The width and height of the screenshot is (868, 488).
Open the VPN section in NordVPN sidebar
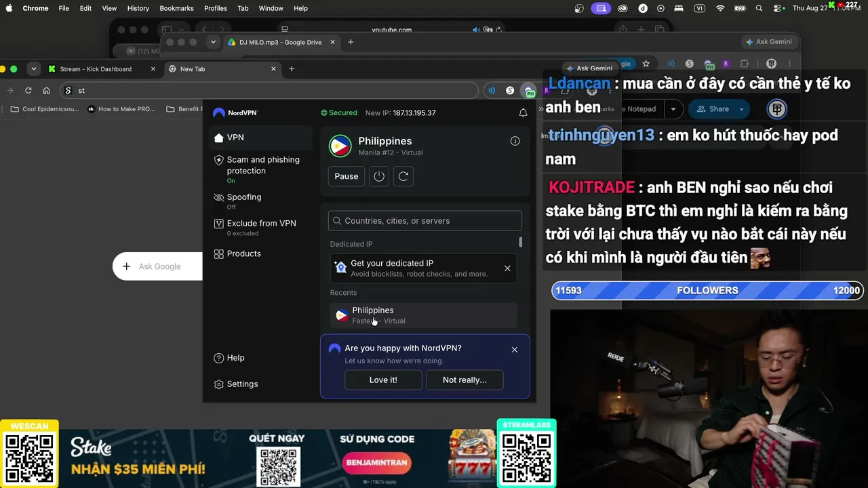point(260,138)
